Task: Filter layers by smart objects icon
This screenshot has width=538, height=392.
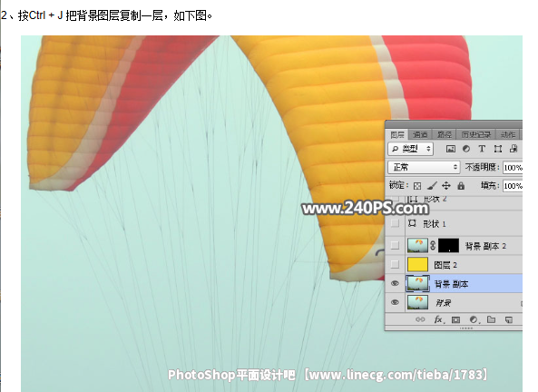Action: pos(514,149)
